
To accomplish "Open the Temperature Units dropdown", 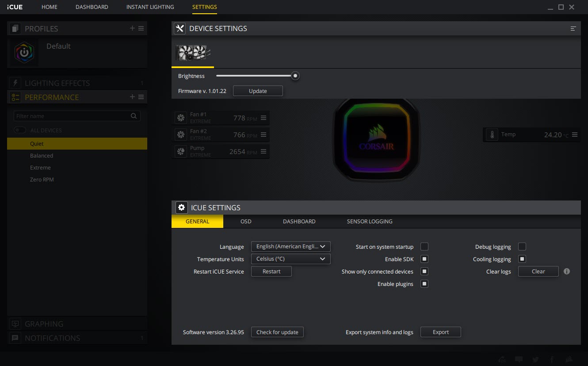I will 290,259.
